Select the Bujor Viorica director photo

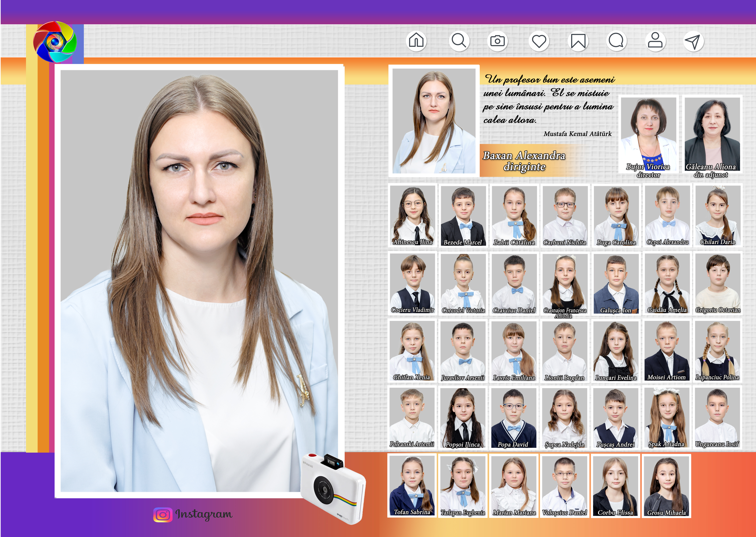pyautogui.click(x=648, y=134)
